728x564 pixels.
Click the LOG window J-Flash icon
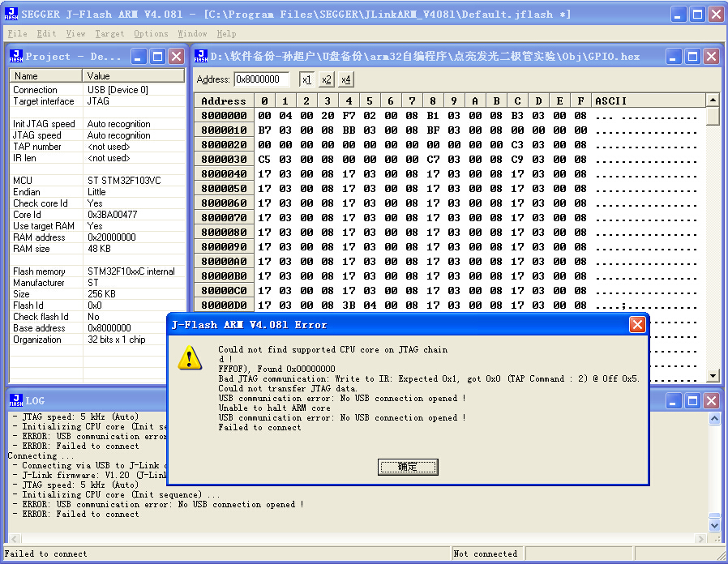(16, 400)
